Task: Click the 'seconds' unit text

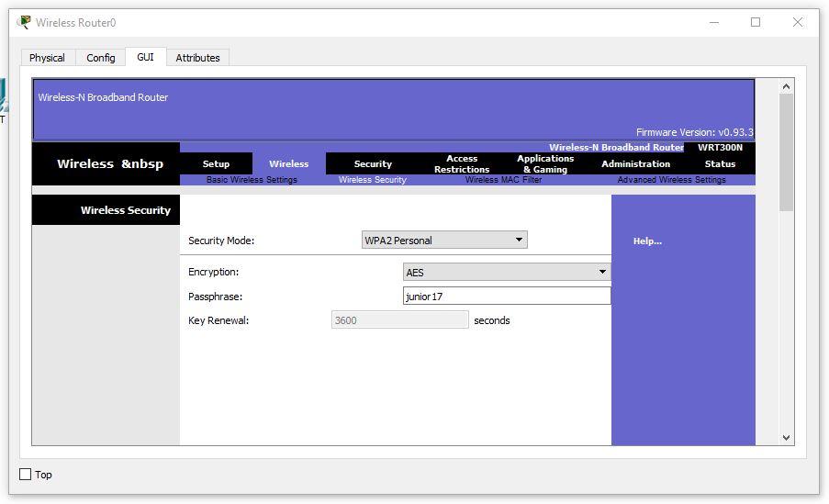Action: click(x=492, y=320)
